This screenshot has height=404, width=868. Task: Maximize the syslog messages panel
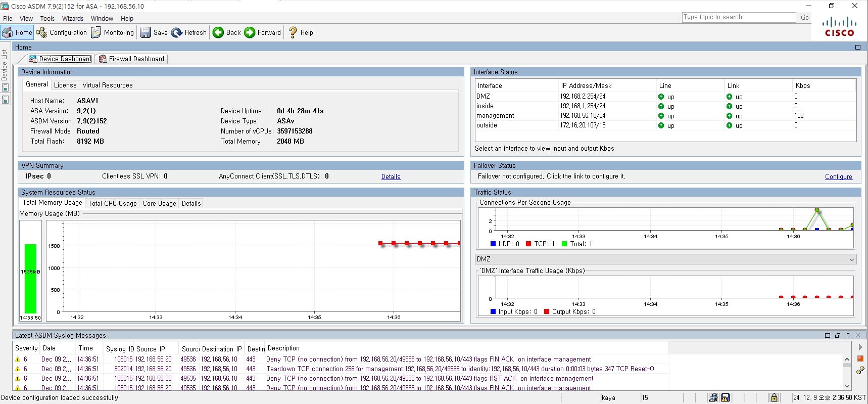click(x=828, y=335)
